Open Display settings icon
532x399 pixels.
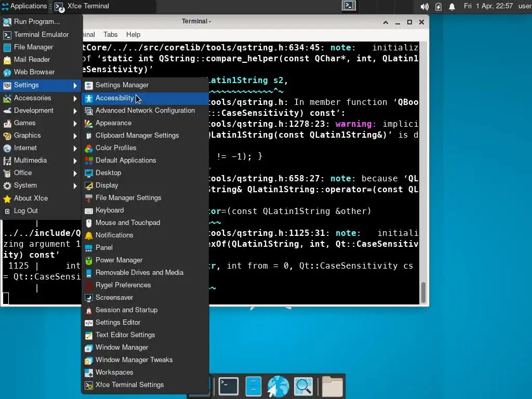tap(88, 185)
